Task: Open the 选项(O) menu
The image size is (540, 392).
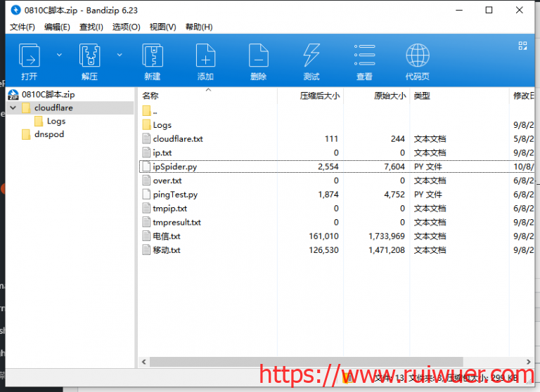Action: point(126,27)
